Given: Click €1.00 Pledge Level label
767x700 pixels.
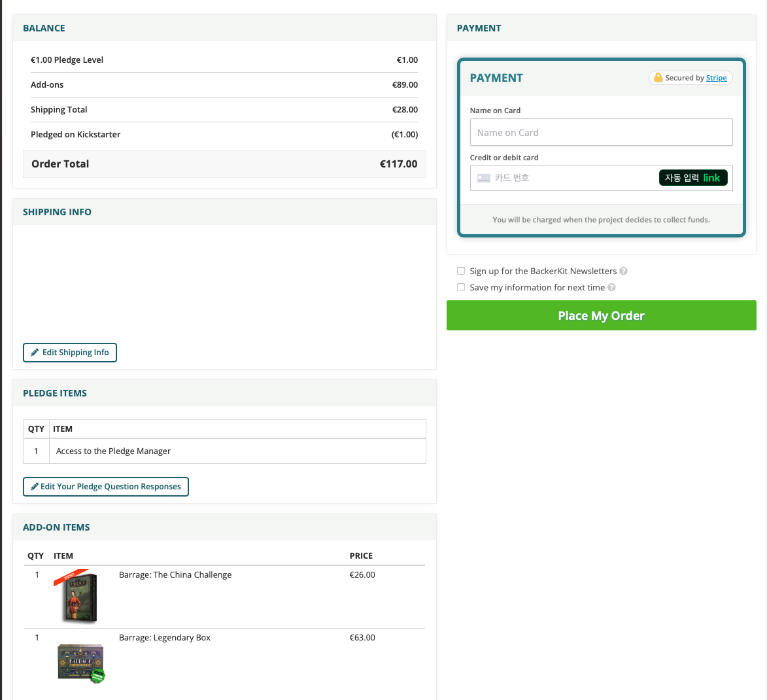Looking at the screenshot, I should pyautogui.click(x=67, y=60).
